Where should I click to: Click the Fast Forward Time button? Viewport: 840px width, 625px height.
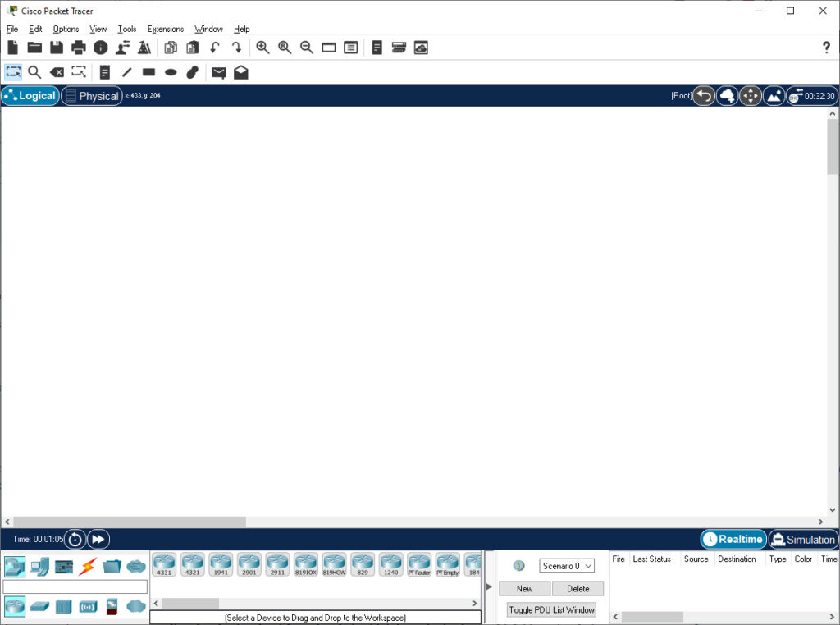pos(98,540)
